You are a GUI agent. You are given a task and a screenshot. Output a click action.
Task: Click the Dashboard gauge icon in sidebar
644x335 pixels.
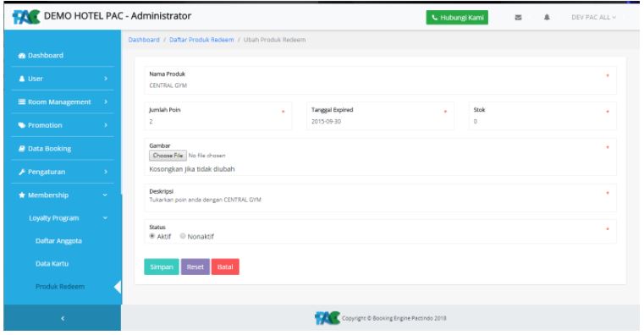[x=22, y=56]
